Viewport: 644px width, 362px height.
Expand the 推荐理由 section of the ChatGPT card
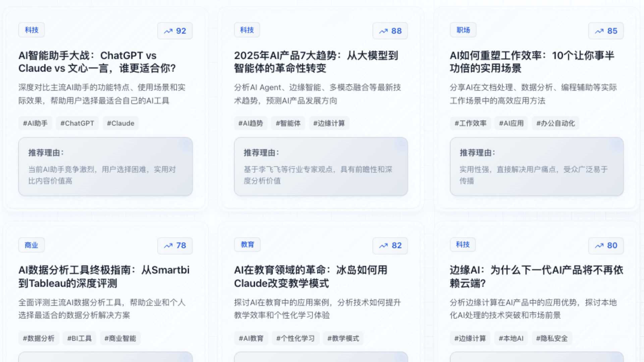tap(106, 167)
